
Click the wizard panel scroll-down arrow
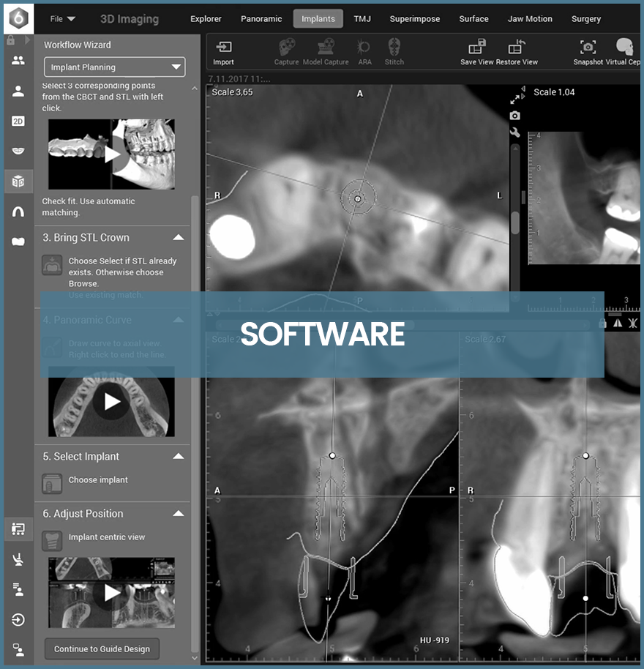tap(195, 658)
